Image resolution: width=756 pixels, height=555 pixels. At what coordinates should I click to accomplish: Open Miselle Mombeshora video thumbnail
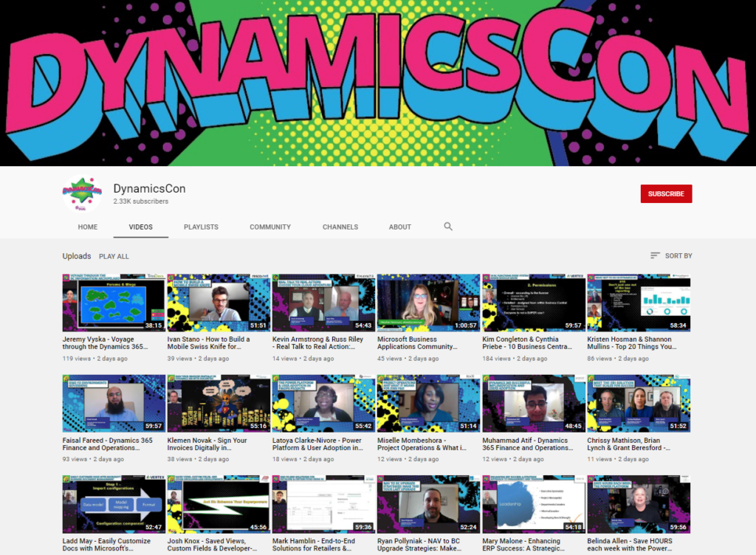point(429,403)
